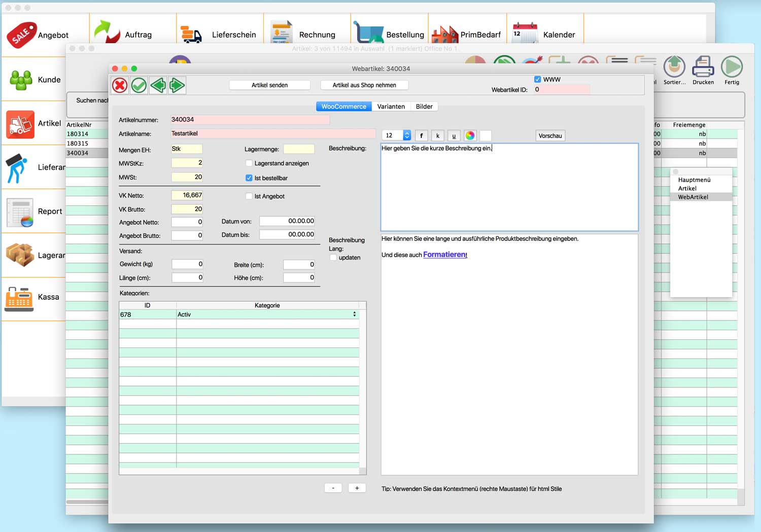Select article row 180314 in list

(x=87, y=134)
